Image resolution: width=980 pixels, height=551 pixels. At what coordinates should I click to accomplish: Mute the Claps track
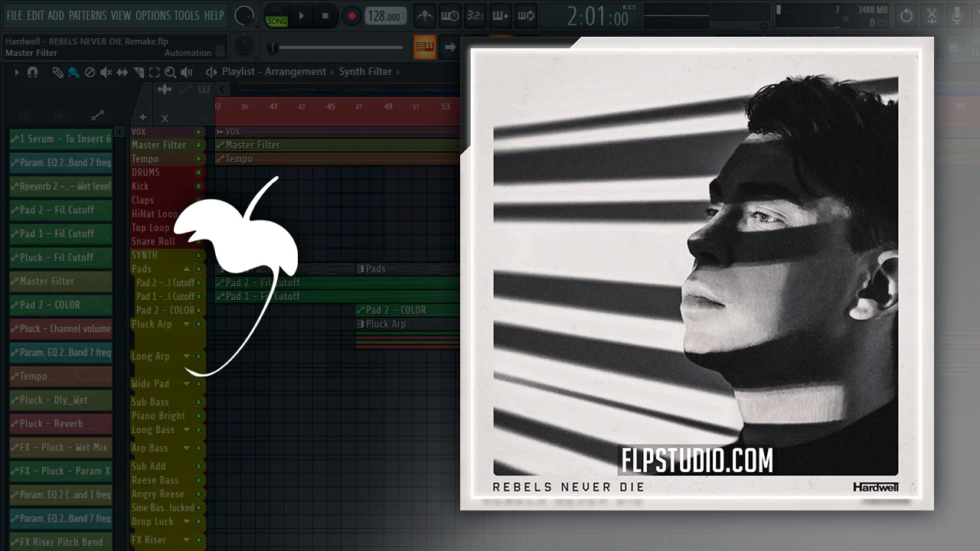click(199, 201)
